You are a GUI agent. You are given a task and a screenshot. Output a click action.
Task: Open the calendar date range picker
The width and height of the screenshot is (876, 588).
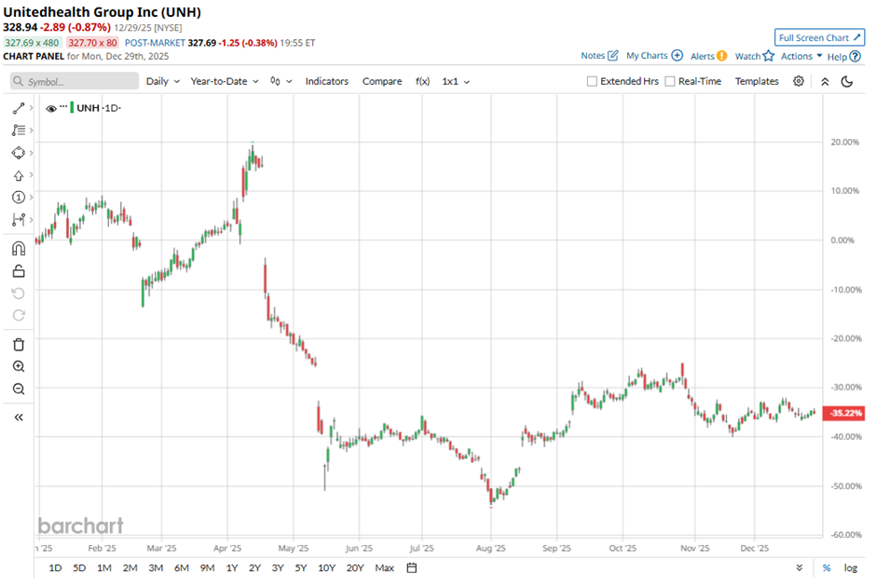[x=412, y=567]
